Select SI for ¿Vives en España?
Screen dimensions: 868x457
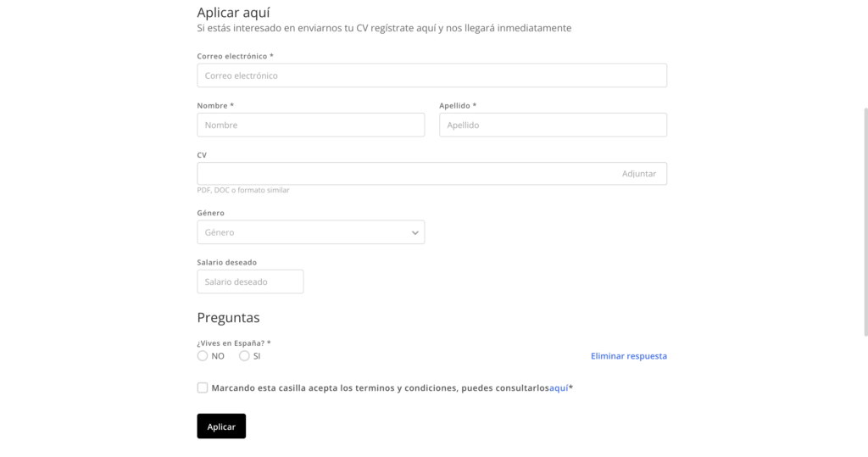pyautogui.click(x=244, y=356)
